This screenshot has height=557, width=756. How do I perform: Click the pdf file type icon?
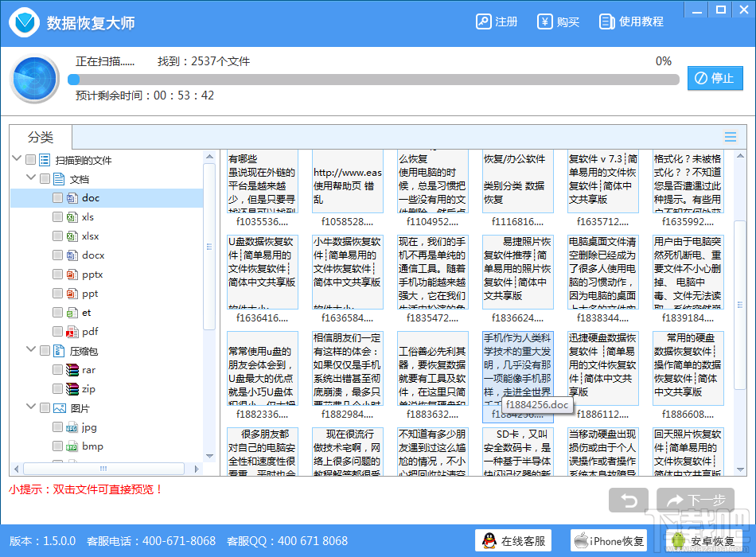pos(72,332)
